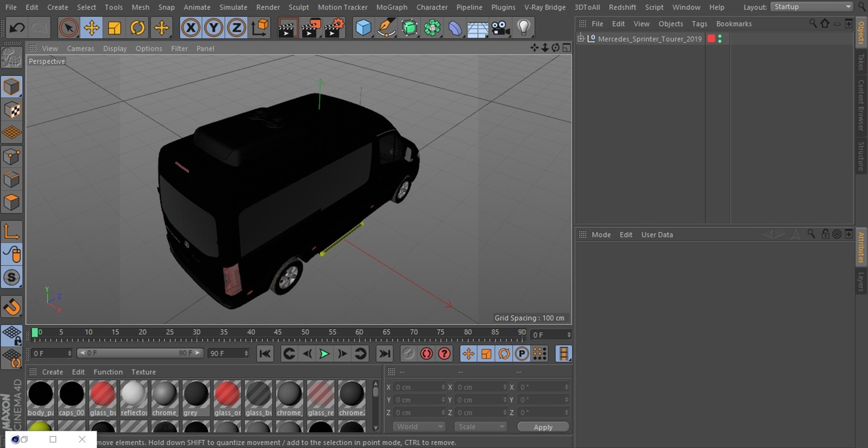Open the MoGraph menu
The image size is (868, 448).
392,7
